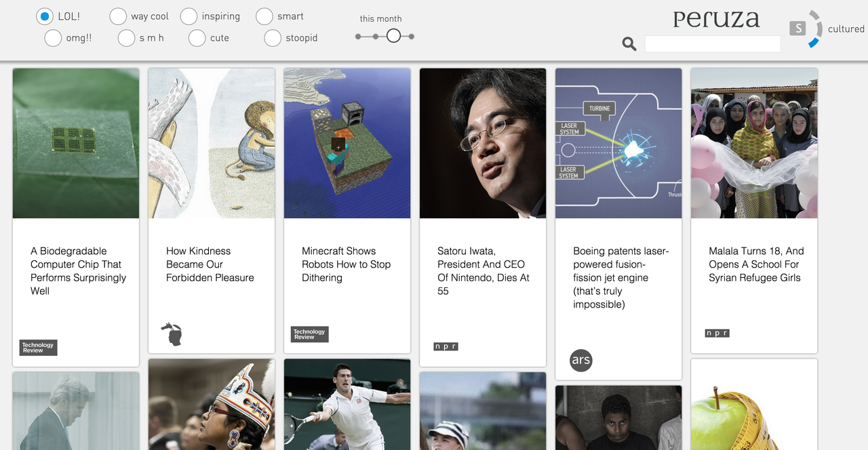Open the tennis player photo card

347,405
